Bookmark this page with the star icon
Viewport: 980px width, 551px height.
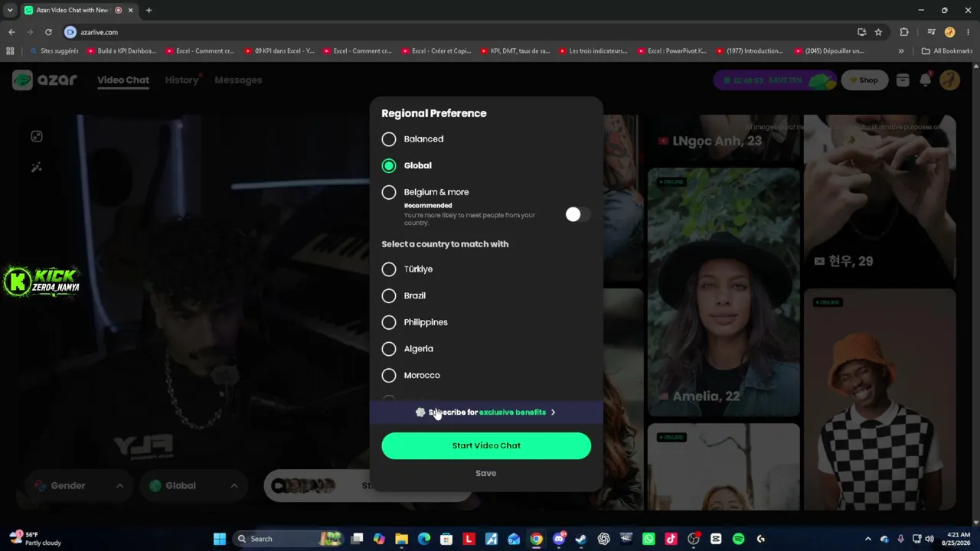(x=878, y=32)
